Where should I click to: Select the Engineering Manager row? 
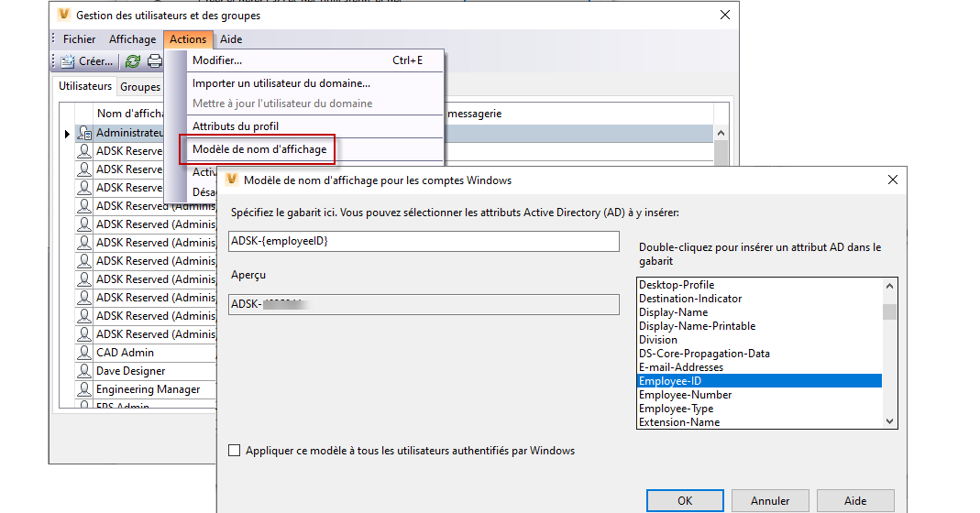coord(146,388)
